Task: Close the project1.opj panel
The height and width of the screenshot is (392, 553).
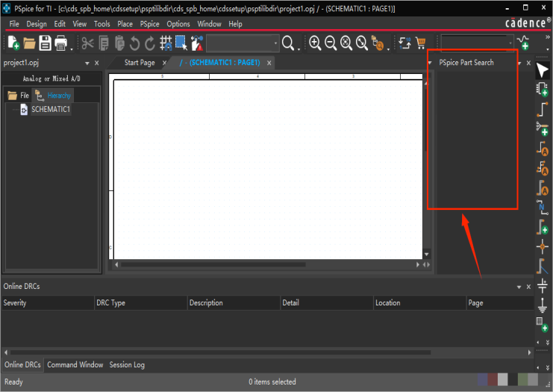Action: coord(96,63)
